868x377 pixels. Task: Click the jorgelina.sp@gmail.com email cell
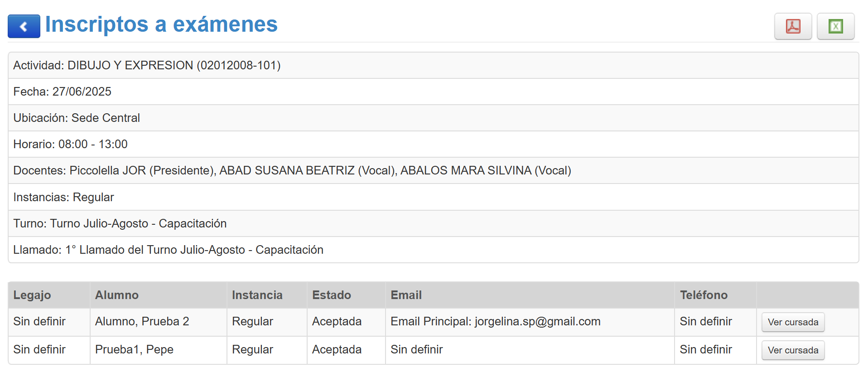(x=495, y=322)
